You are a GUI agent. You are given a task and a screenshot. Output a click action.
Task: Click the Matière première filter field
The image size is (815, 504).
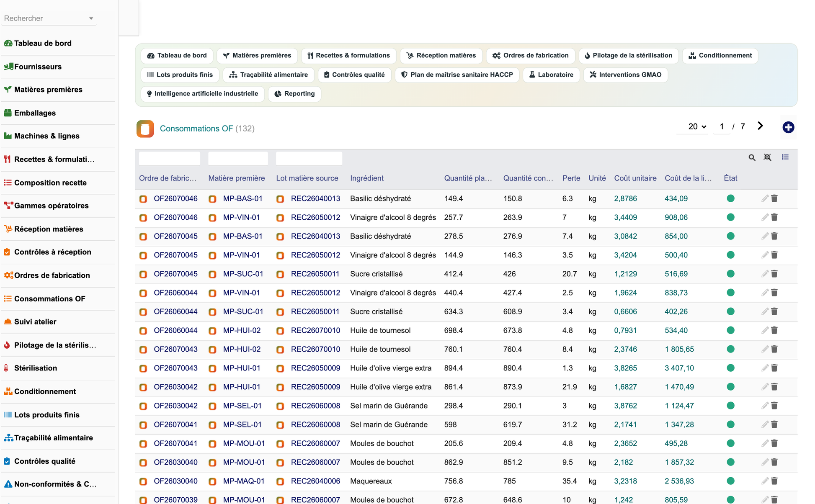point(238,159)
